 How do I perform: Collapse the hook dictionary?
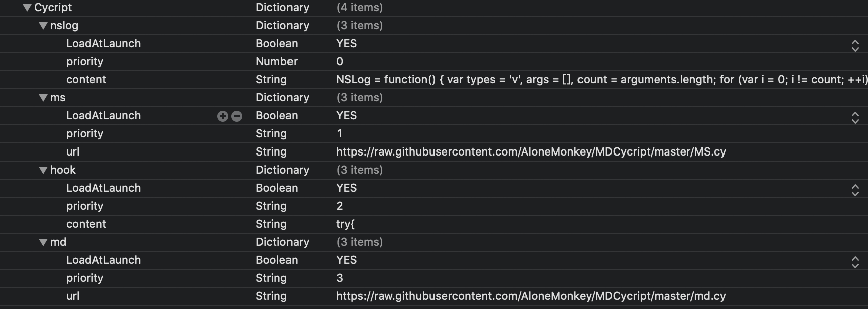(43, 170)
